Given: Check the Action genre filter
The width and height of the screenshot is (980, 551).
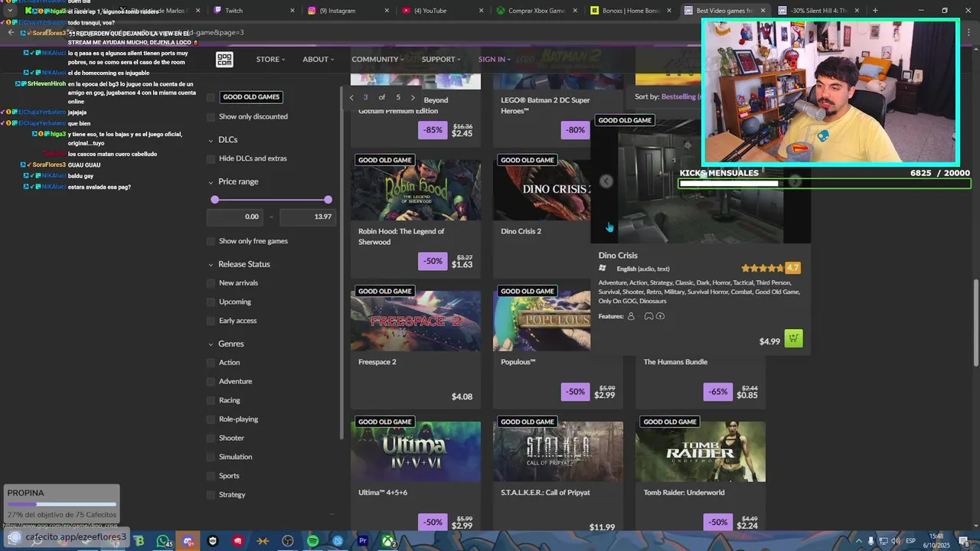Looking at the screenshot, I should click(x=211, y=363).
